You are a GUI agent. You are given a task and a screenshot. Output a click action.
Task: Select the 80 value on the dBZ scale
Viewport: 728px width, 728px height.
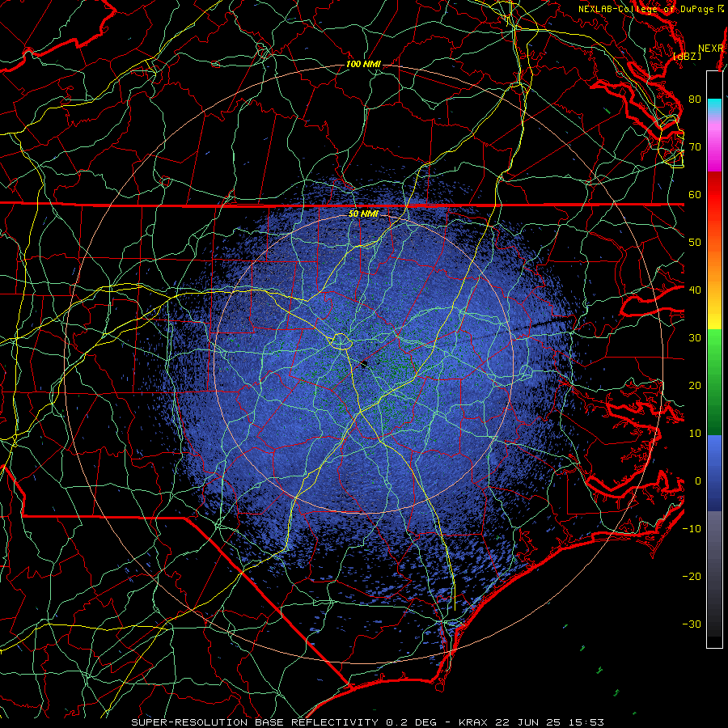(x=695, y=99)
